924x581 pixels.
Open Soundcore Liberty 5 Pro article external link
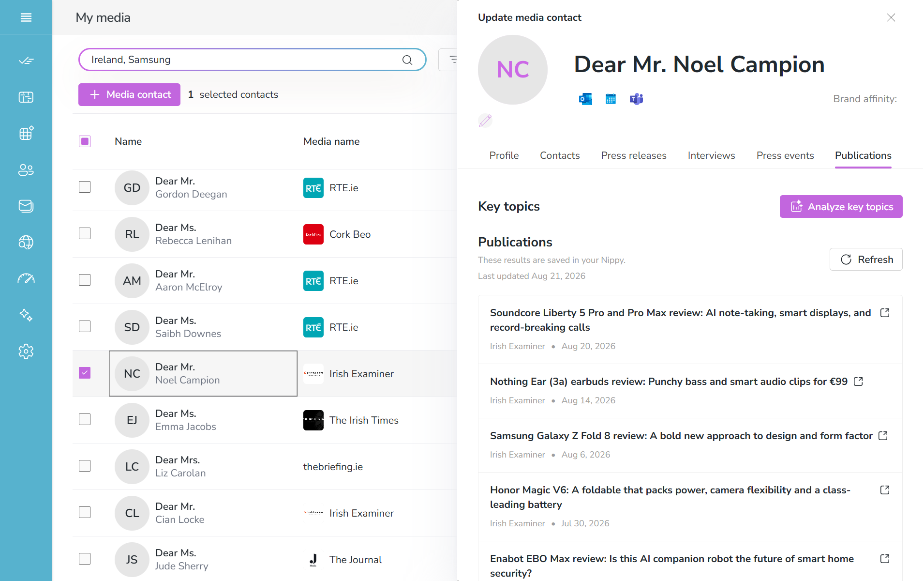pos(885,313)
